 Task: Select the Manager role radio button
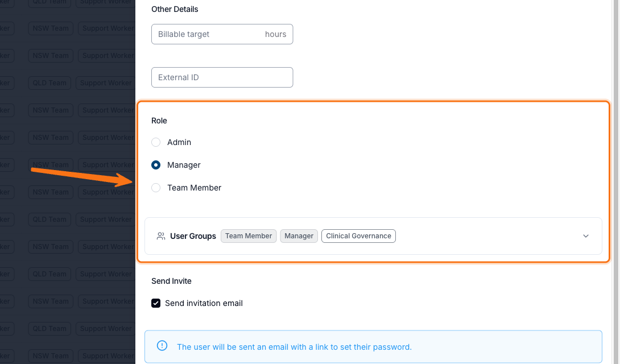(x=156, y=165)
